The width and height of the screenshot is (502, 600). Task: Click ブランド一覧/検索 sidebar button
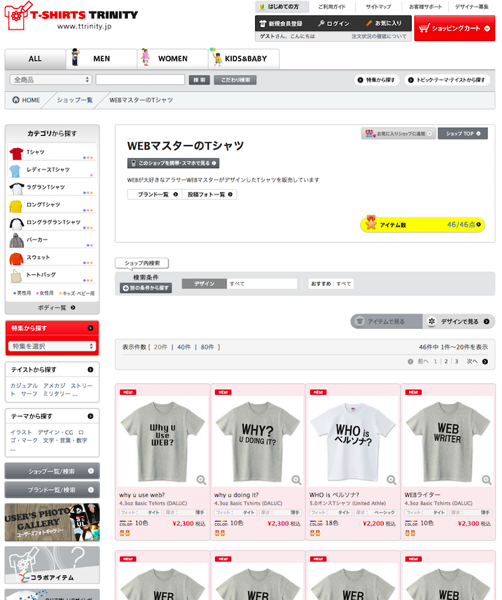tap(52, 490)
